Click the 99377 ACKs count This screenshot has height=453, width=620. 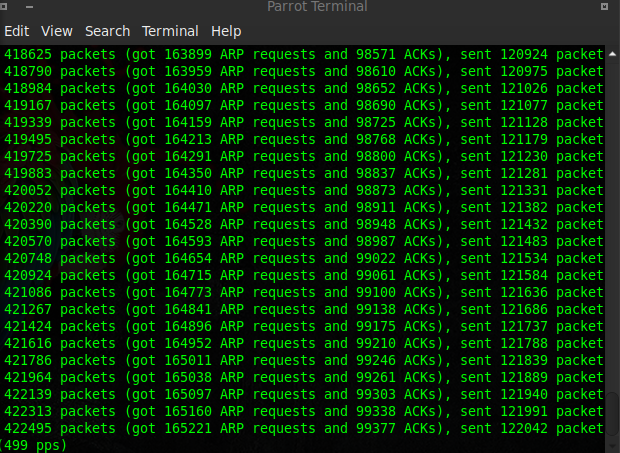tap(376, 428)
